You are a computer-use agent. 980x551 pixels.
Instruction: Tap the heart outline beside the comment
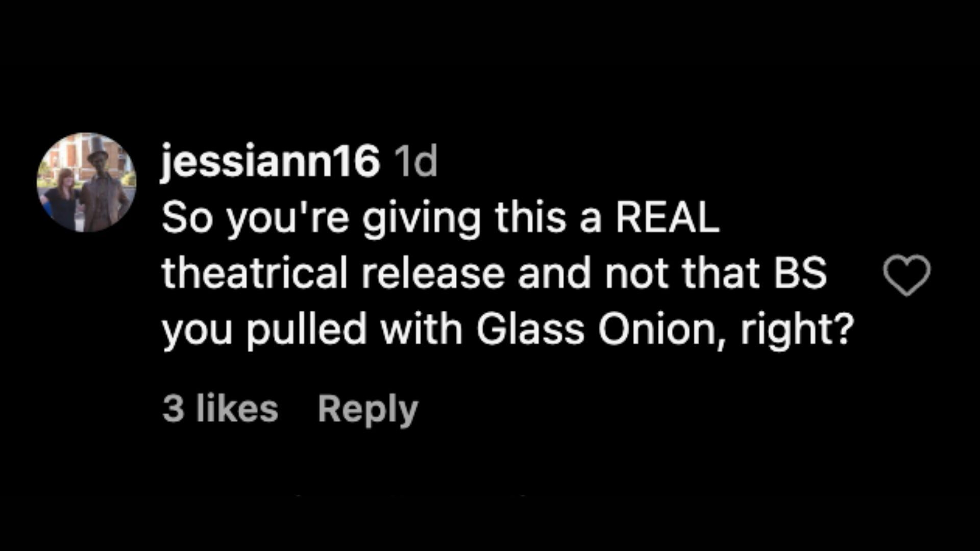point(906,275)
